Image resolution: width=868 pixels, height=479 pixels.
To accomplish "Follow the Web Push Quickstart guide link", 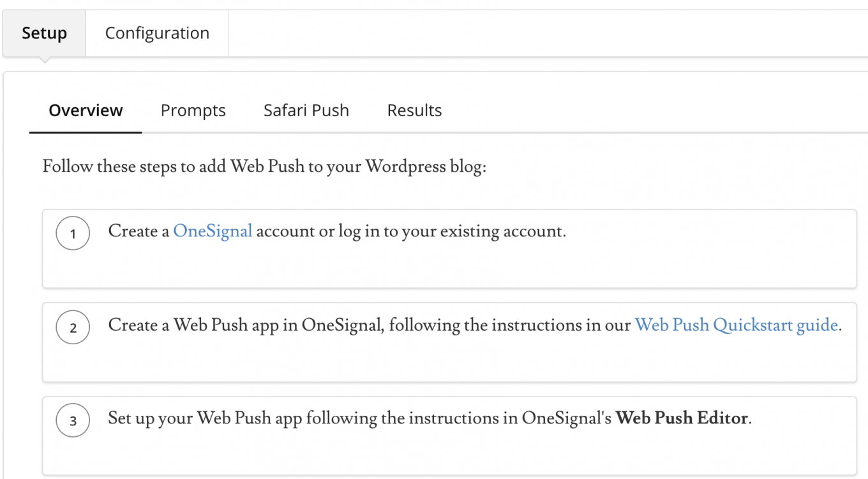I will pyautogui.click(x=736, y=324).
